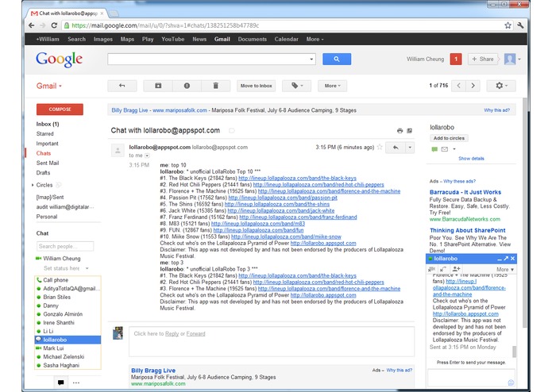552x392 pixels.
Task: Pop out lollarobo chat window
Action: coord(506,259)
